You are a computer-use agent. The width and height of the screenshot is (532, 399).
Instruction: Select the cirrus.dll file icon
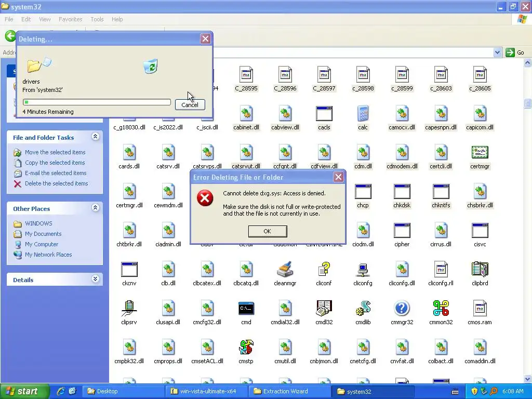(441, 231)
